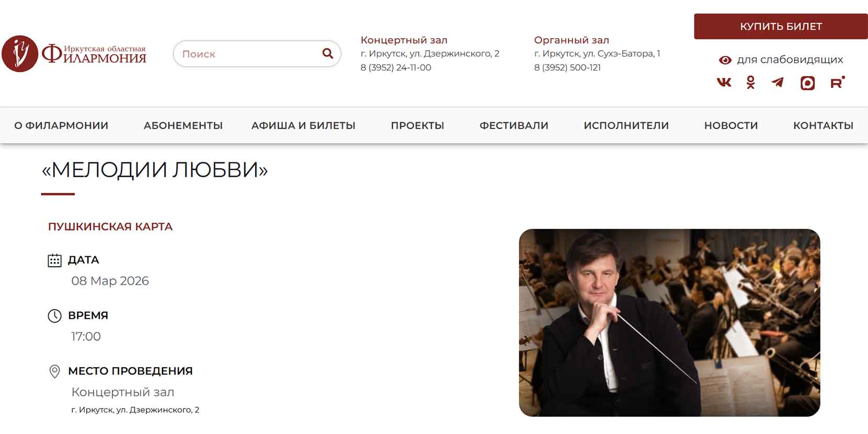This screenshot has width=868, height=434.
Task: Click the Пушкинская карта link
Action: pyautogui.click(x=110, y=226)
